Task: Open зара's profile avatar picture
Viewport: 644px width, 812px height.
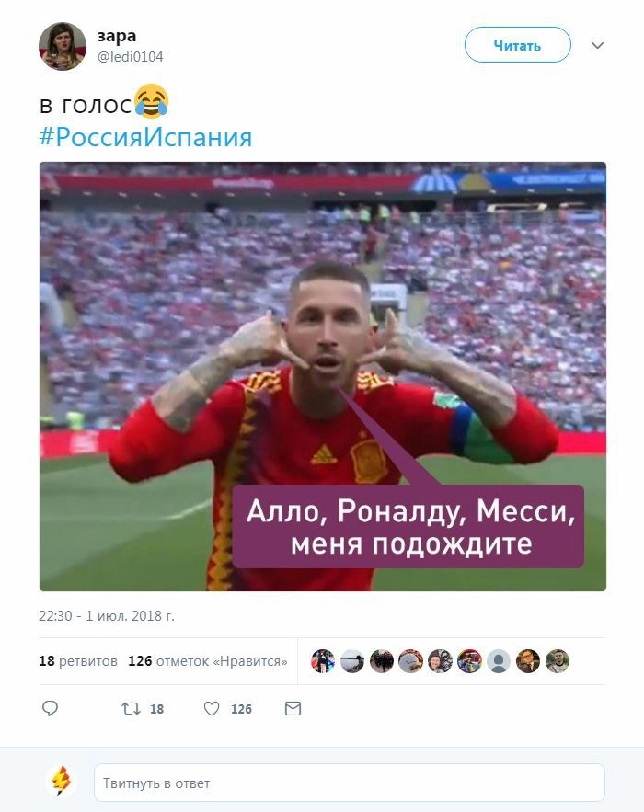Action: pyautogui.click(x=63, y=46)
